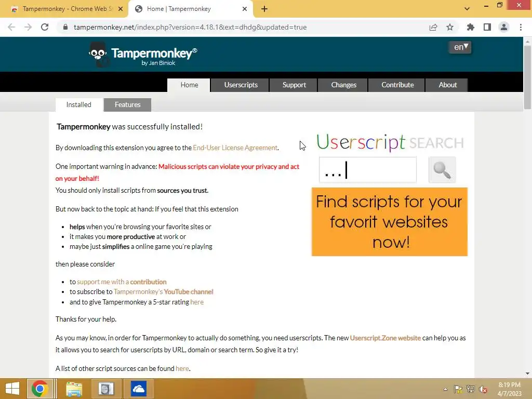Viewport: 532px width, 399px height.
Task: Click the userscript search input field
Action: click(x=367, y=170)
